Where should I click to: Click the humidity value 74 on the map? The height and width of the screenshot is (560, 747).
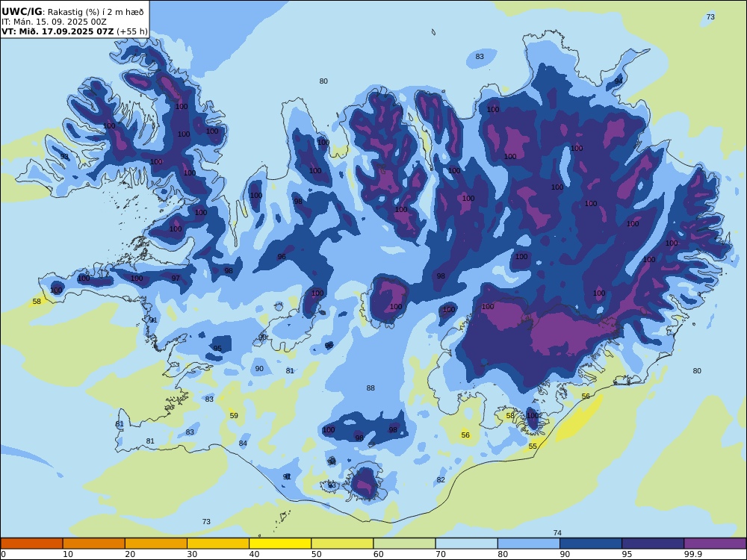pyautogui.click(x=557, y=533)
